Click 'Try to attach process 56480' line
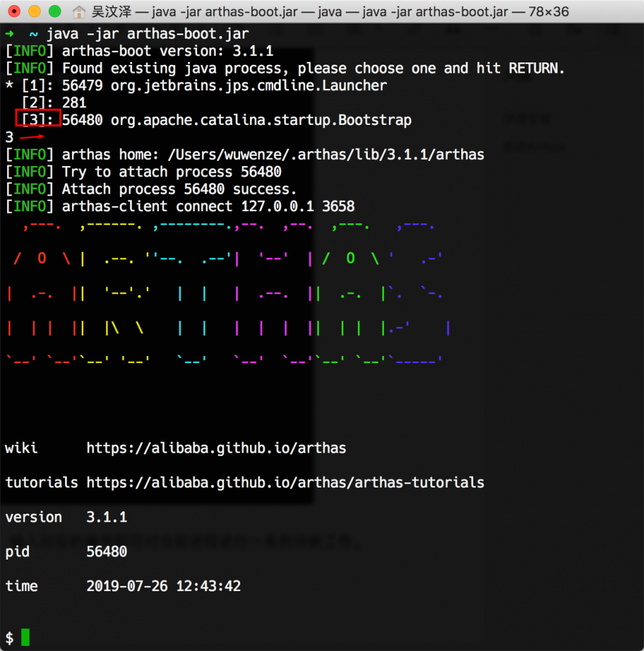 pos(144,172)
